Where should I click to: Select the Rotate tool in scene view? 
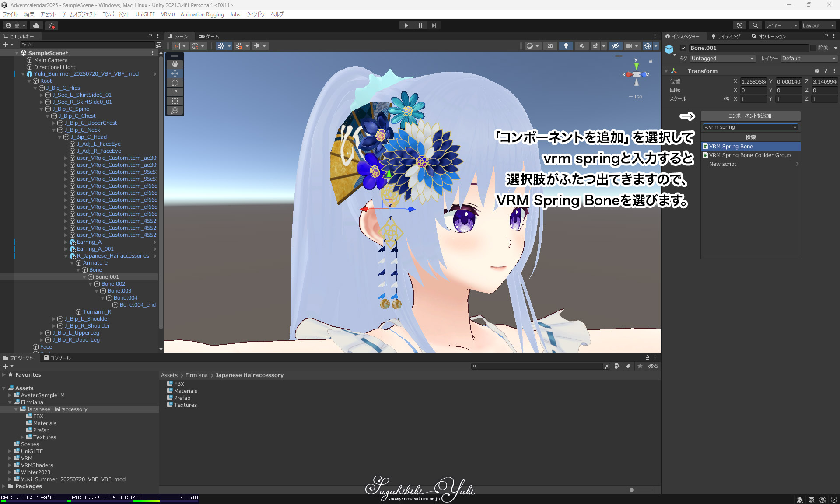coord(175,83)
